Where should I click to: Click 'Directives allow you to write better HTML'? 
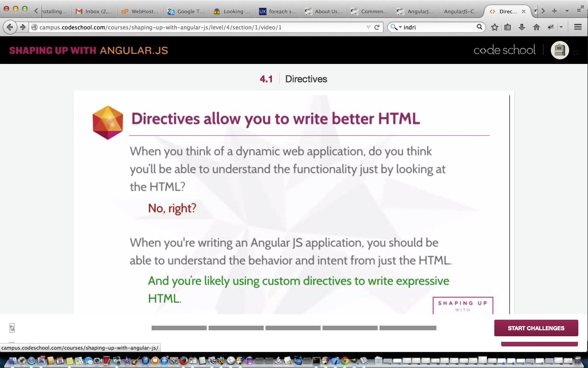(276, 119)
